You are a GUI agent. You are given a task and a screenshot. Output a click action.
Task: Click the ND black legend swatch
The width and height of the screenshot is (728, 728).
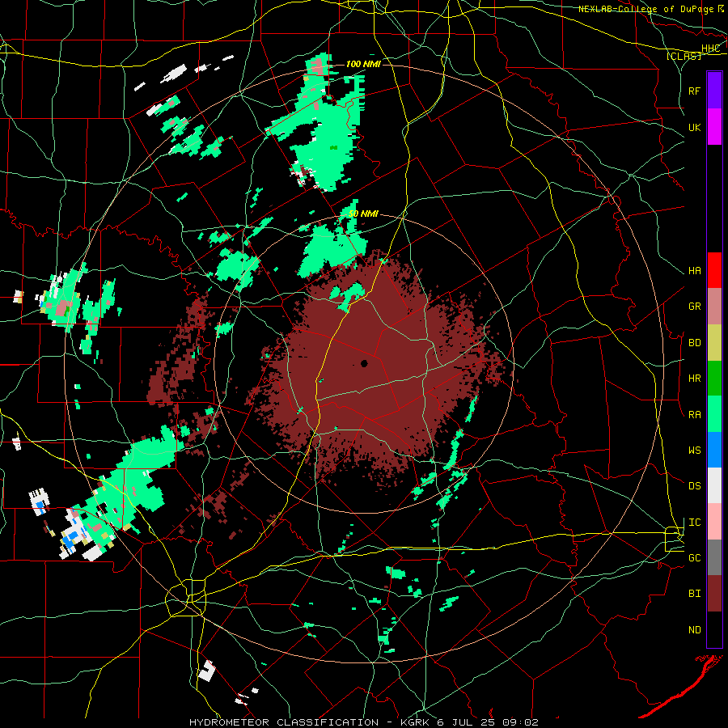point(714,629)
